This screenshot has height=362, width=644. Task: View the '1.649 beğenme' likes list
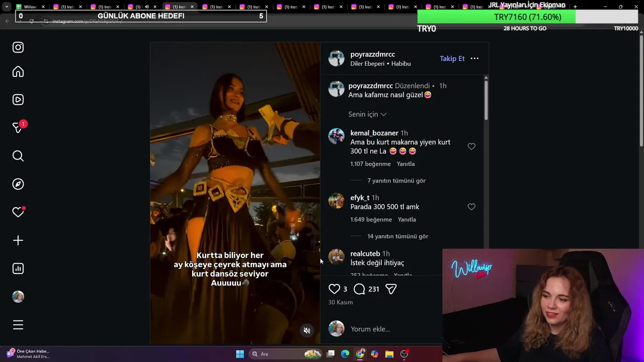pyautogui.click(x=371, y=220)
